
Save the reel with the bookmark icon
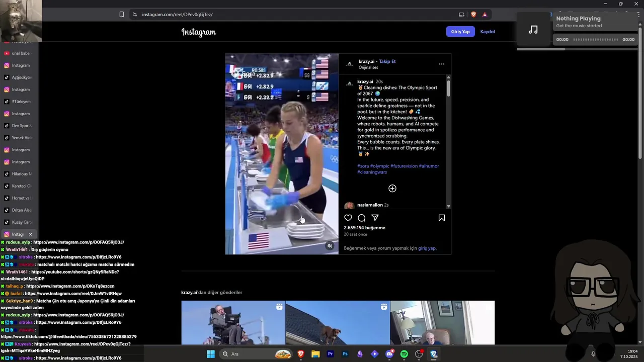(441, 218)
